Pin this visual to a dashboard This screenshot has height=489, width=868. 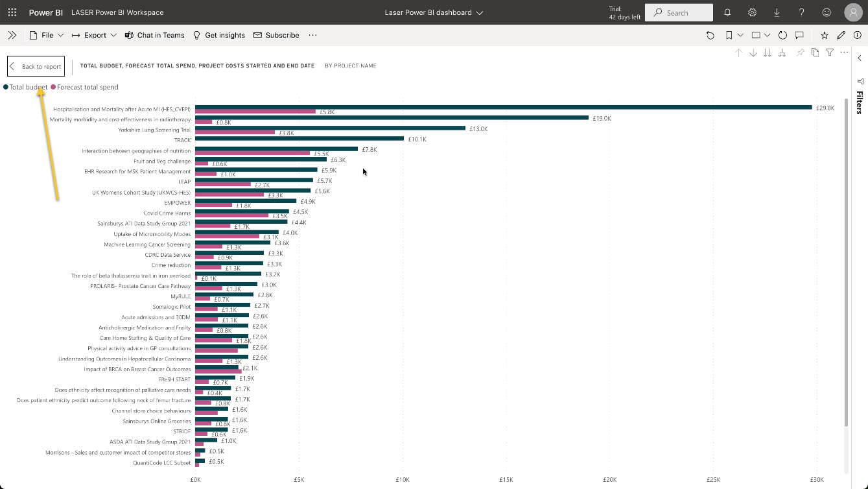(801, 53)
